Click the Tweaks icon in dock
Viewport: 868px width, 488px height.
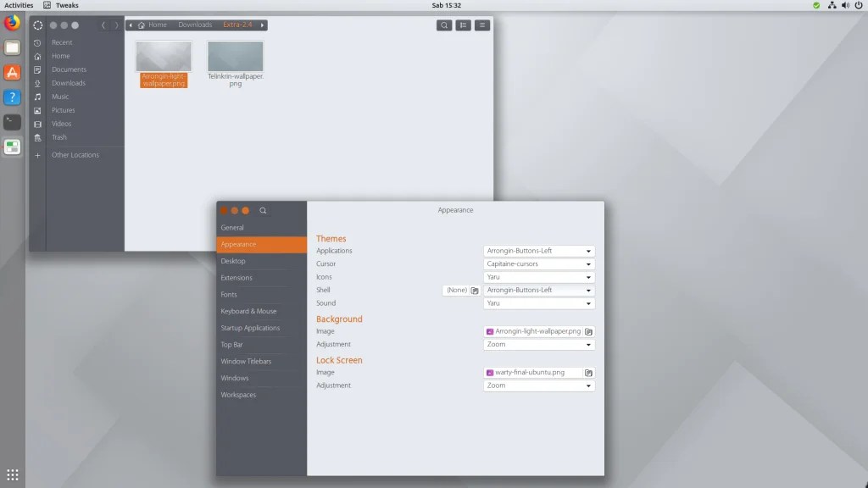pos(12,147)
